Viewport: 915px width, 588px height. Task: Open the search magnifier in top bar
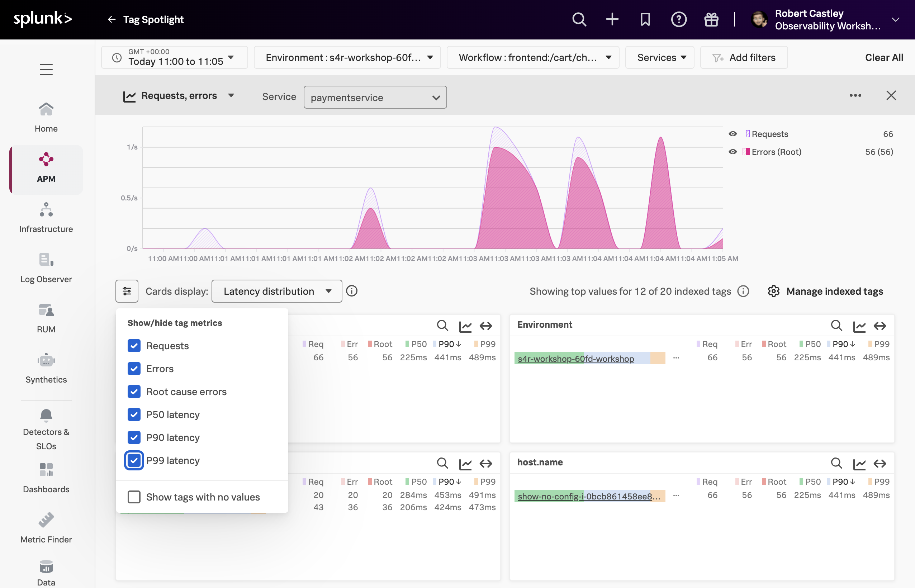[x=579, y=19]
